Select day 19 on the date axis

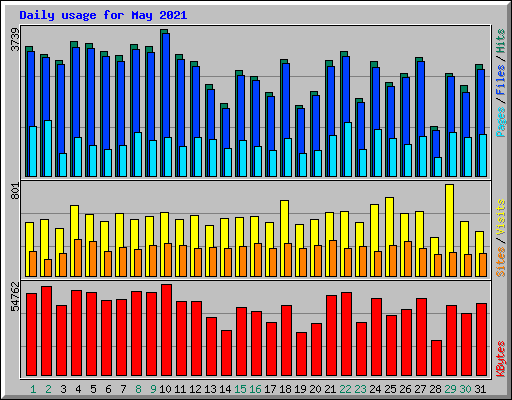pyautogui.click(x=300, y=389)
